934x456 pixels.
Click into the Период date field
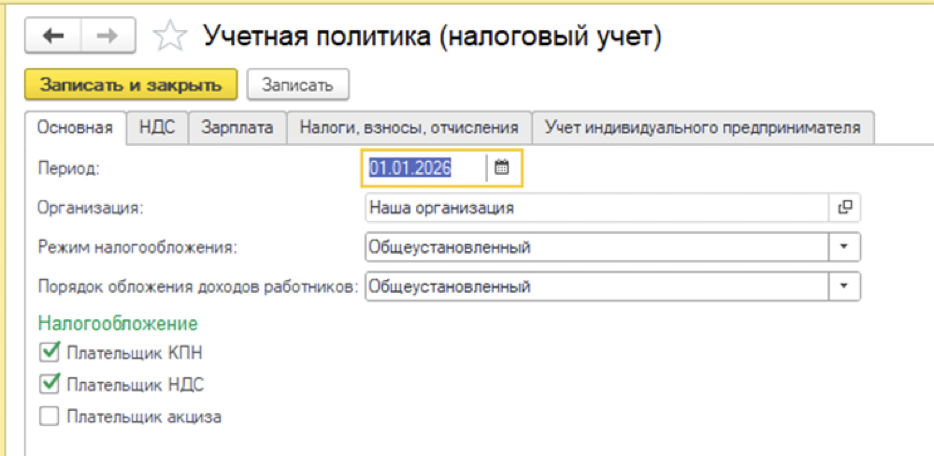[x=425, y=168]
